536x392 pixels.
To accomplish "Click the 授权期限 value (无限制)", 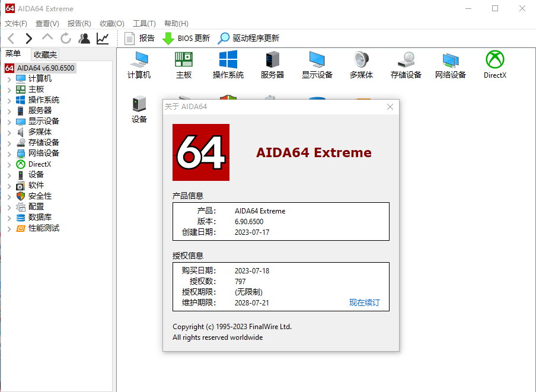I will 248,292.
